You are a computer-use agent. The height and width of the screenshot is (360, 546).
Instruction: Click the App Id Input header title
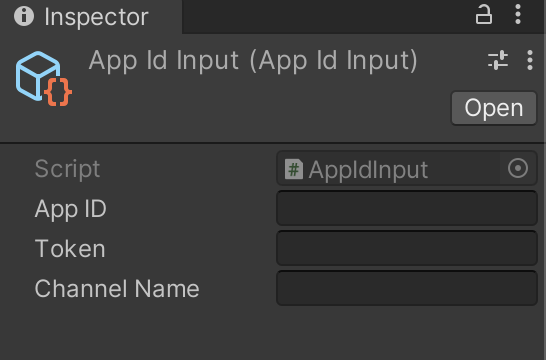click(x=253, y=61)
